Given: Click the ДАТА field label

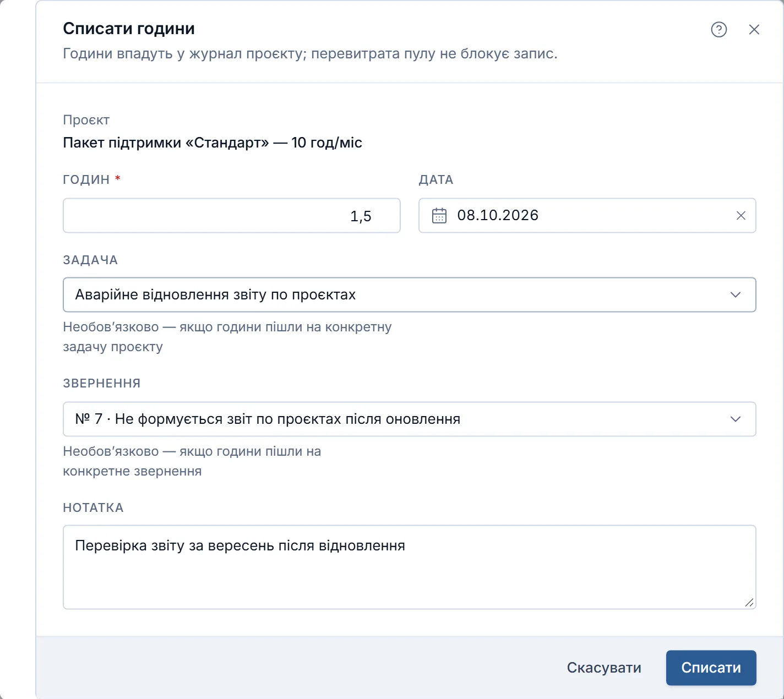Looking at the screenshot, I should tap(436, 179).
